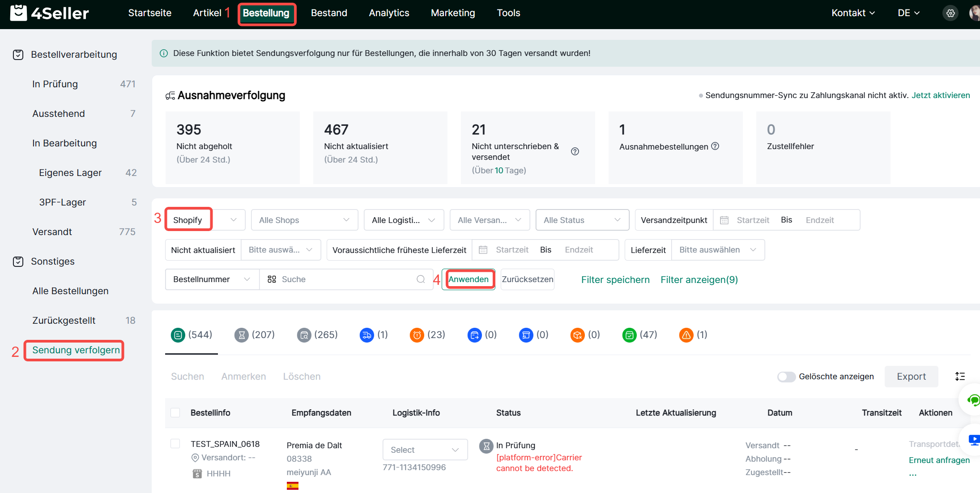Open the Alle Shops dropdown
The width and height of the screenshot is (980, 493).
304,220
